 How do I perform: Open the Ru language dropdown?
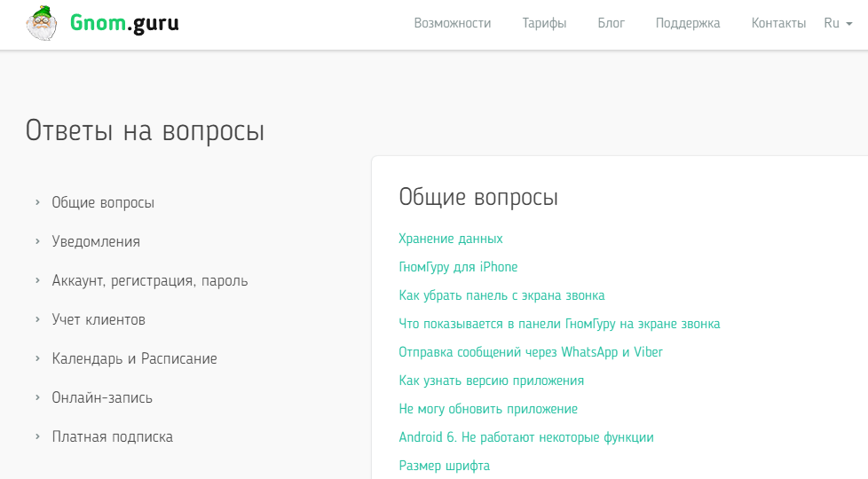pos(837,23)
